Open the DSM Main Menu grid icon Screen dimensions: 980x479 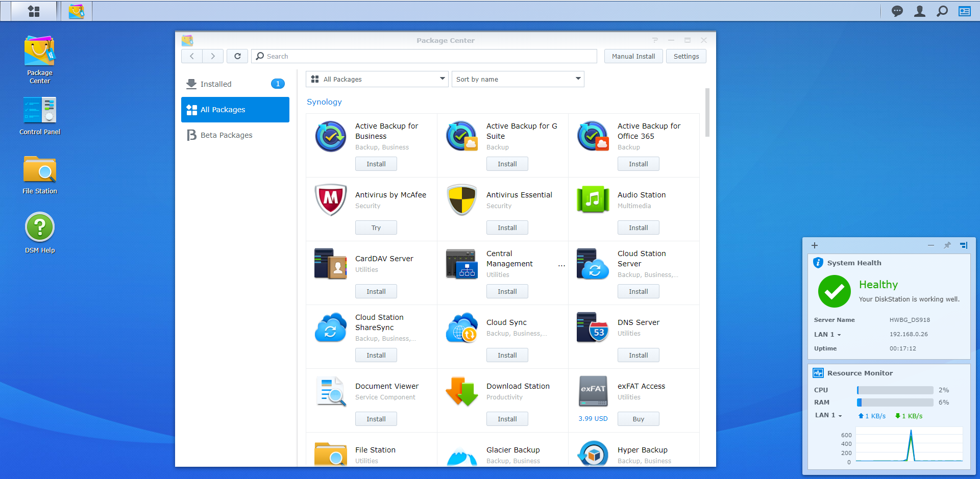coord(34,11)
